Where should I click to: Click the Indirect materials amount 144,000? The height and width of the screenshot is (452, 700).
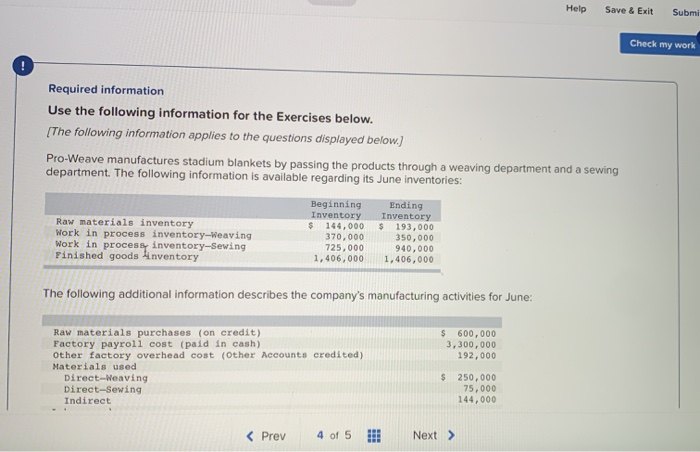[x=477, y=400]
